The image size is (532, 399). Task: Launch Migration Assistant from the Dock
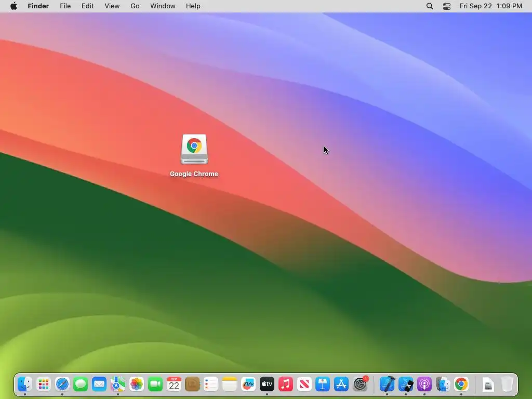(443, 384)
